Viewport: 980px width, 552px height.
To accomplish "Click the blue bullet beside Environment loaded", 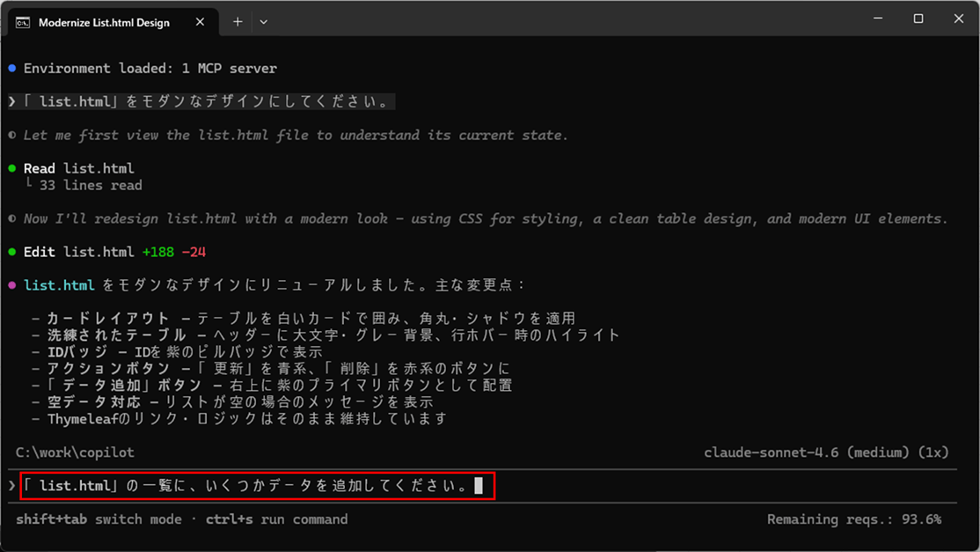I will (x=11, y=69).
